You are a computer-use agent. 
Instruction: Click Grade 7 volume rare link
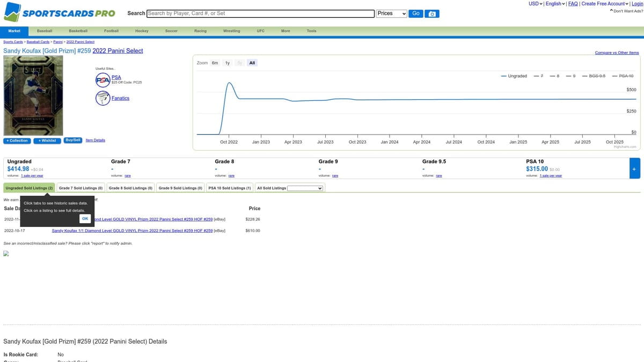(128, 175)
